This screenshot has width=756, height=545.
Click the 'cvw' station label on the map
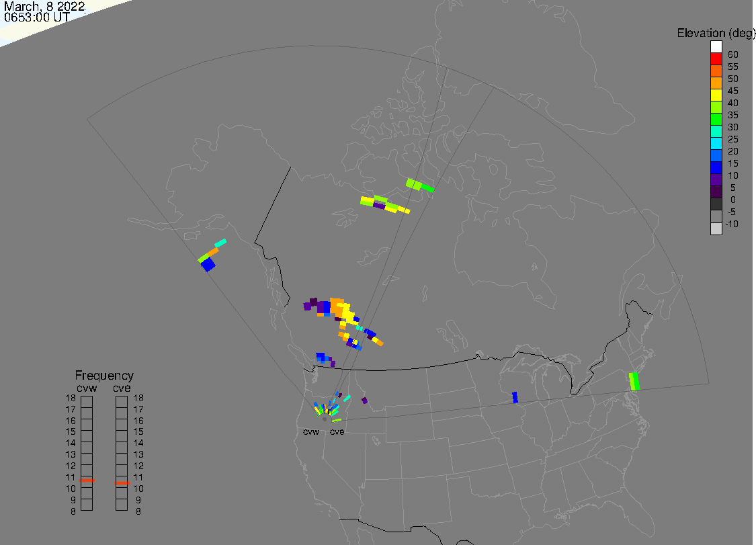pyautogui.click(x=311, y=431)
